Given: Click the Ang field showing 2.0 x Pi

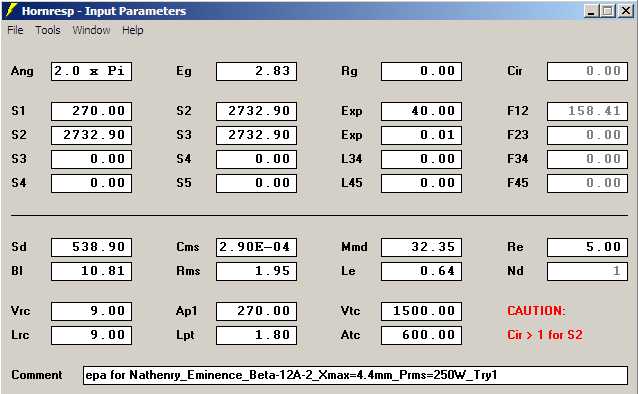Looking at the screenshot, I should [92, 71].
